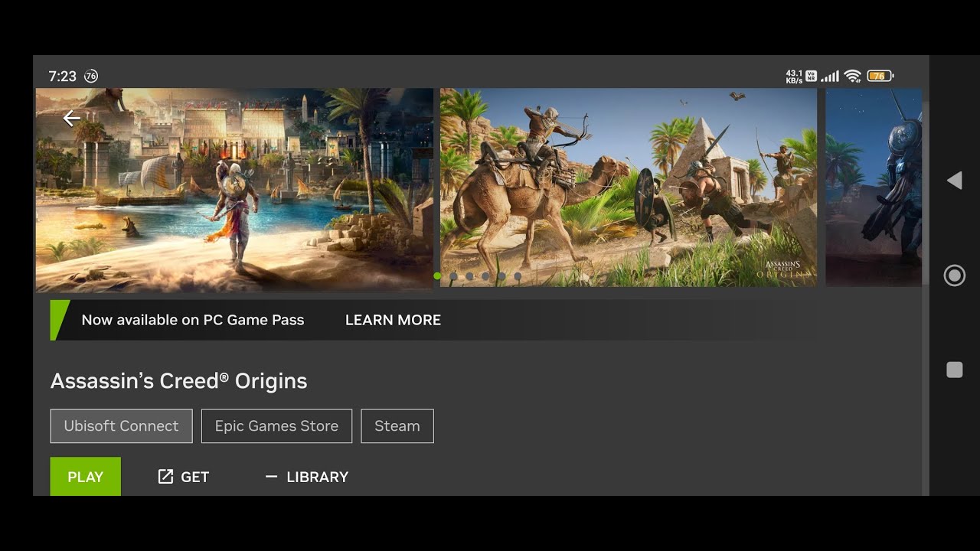Jump to the third carousel dot
The image size is (980, 551).
point(469,276)
